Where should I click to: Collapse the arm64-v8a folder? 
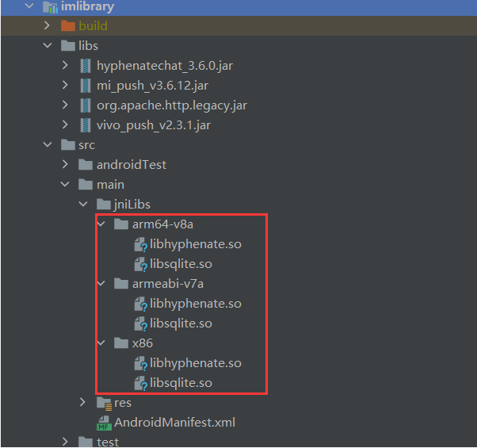pos(101,224)
